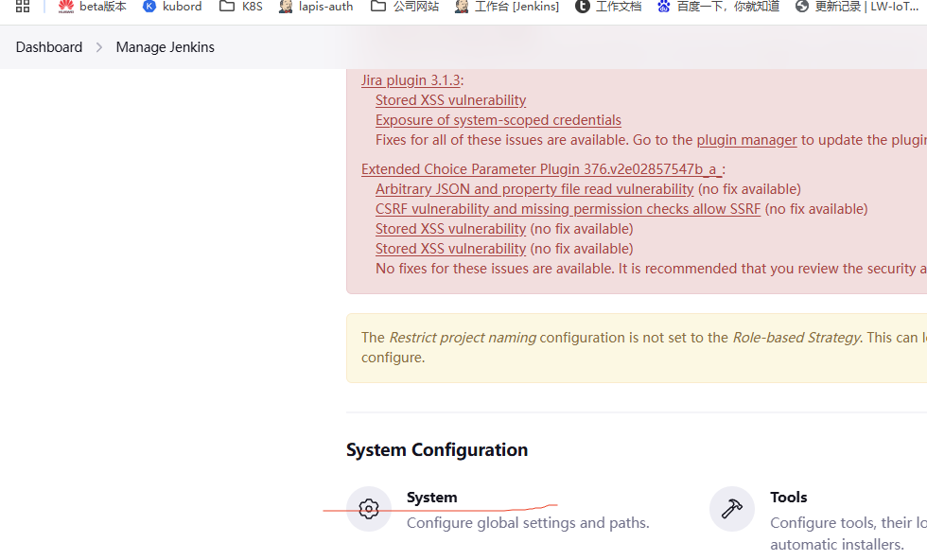This screenshot has height=560, width=927.
Task: Open the Jira plugin 3.1.3 link
Action: [x=411, y=80]
